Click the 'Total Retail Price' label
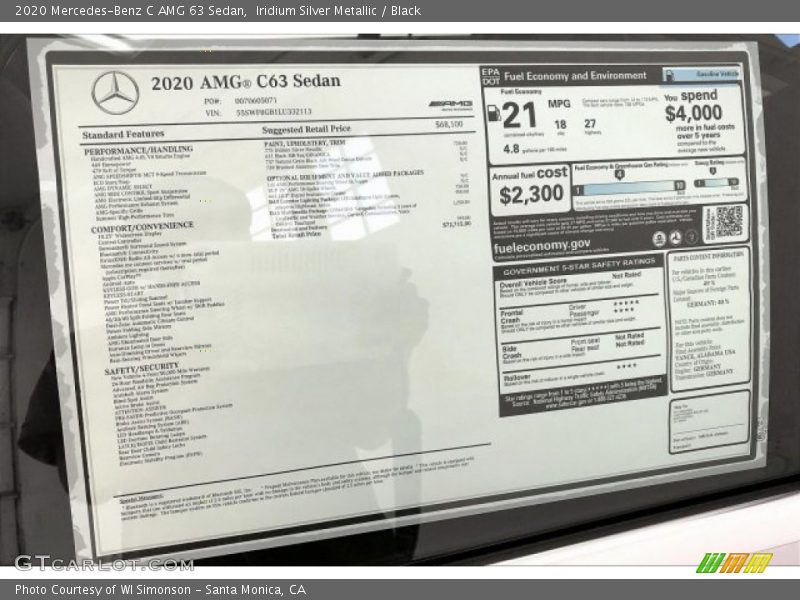 tap(296, 235)
